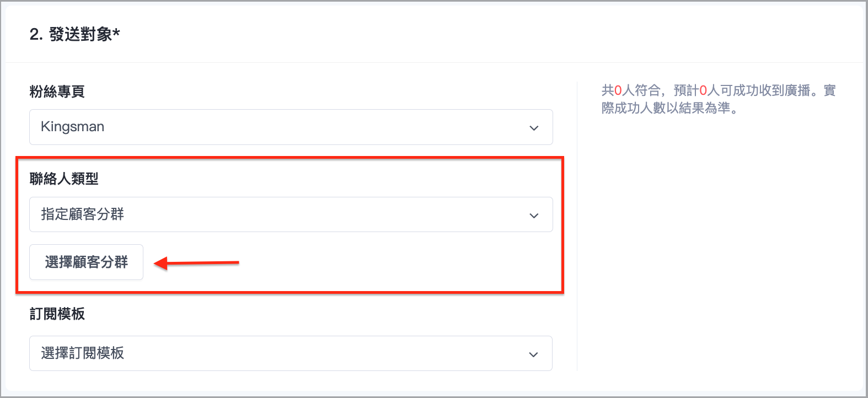The height and width of the screenshot is (398, 868).
Task: Click the 粉絲專頁 field label
Action: click(x=57, y=92)
